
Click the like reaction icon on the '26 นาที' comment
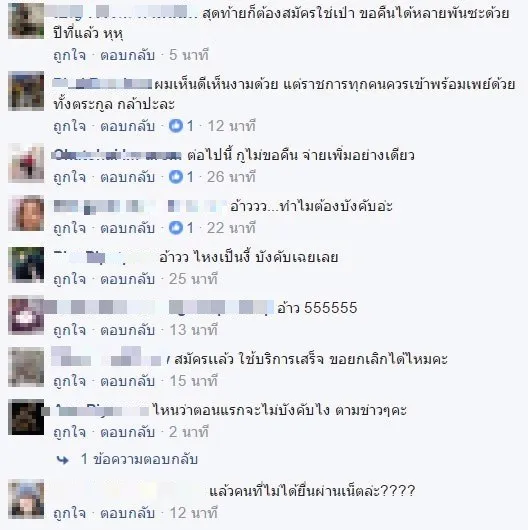click(x=176, y=177)
